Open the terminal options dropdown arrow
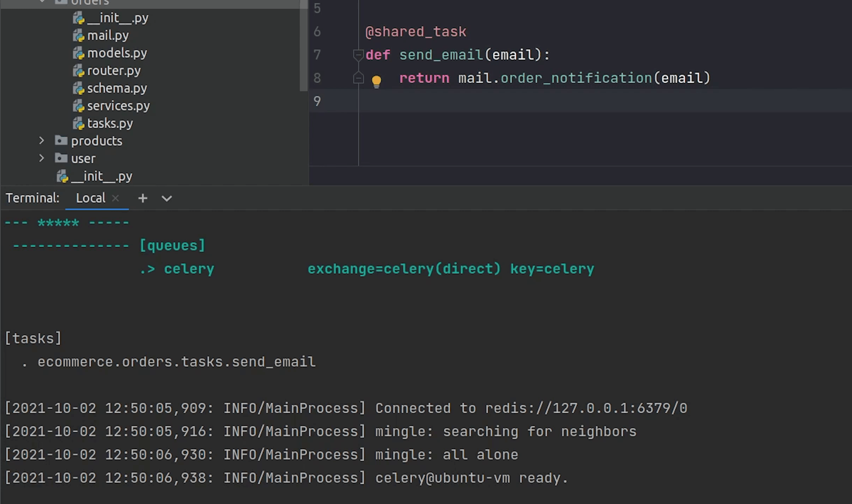Image resolution: width=852 pixels, height=504 pixels. (x=166, y=199)
